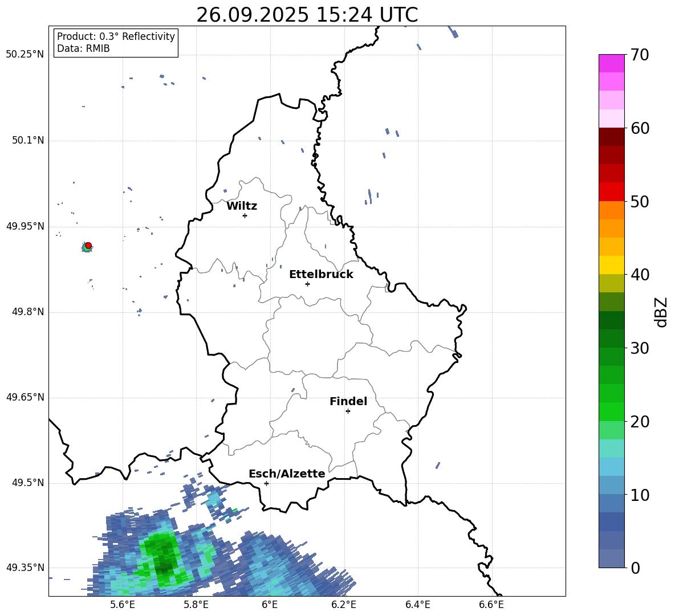Click the colorbar tick value 20
Image resolution: width=675 pixels, height=616 pixels.
tap(640, 422)
